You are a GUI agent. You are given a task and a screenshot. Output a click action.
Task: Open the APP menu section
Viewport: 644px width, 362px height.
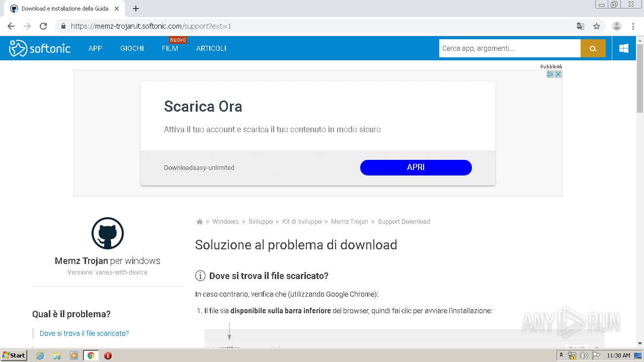tap(95, 48)
